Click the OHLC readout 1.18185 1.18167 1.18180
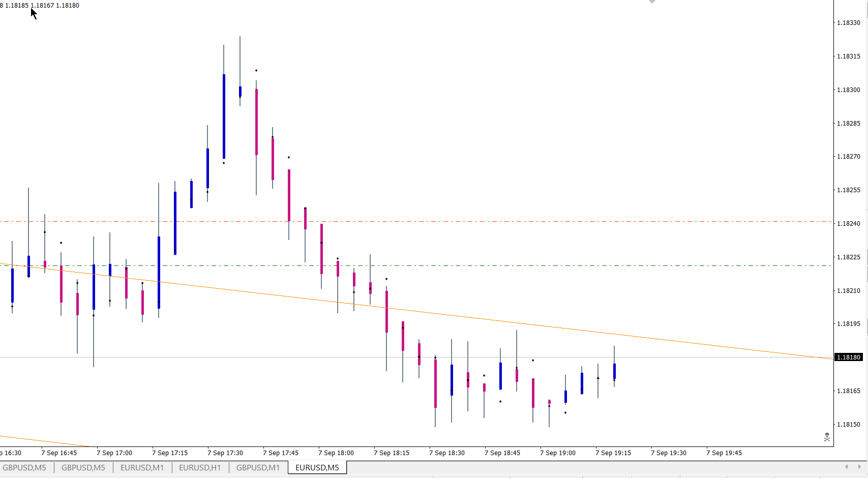The width and height of the screenshot is (868, 478). (42, 6)
